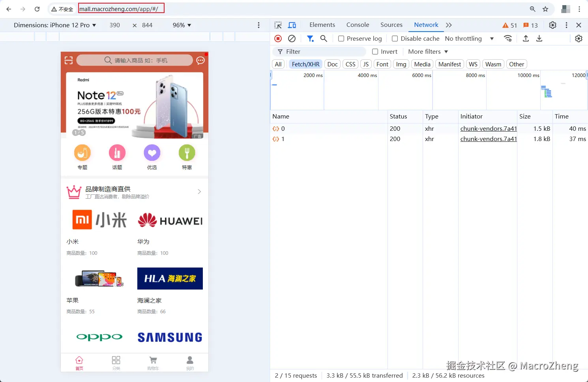The height and width of the screenshot is (382, 588).
Task: Reload the page with refresh icon
Action: [37, 9]
